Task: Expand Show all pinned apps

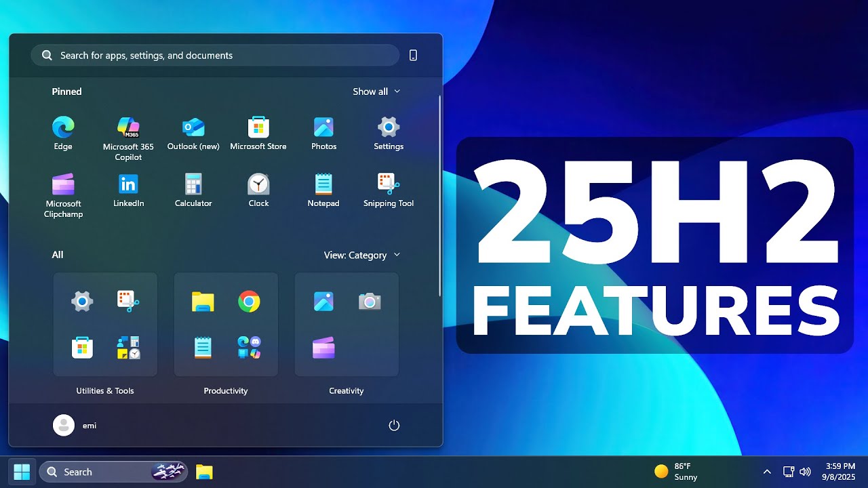Action: tap(376, 91)
